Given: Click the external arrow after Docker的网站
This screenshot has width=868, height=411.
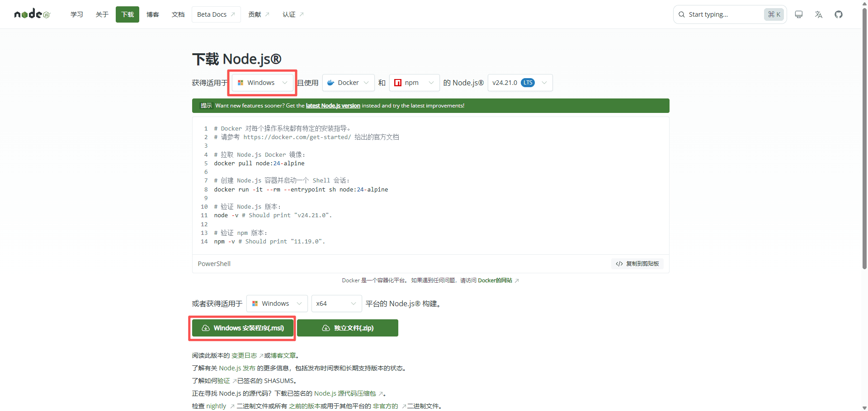Looking at the screenshot, I should point(517,280).
